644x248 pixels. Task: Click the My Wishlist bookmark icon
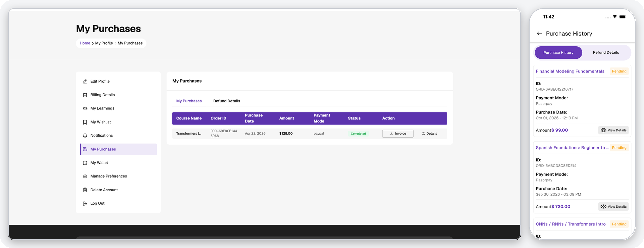[85, 122]
